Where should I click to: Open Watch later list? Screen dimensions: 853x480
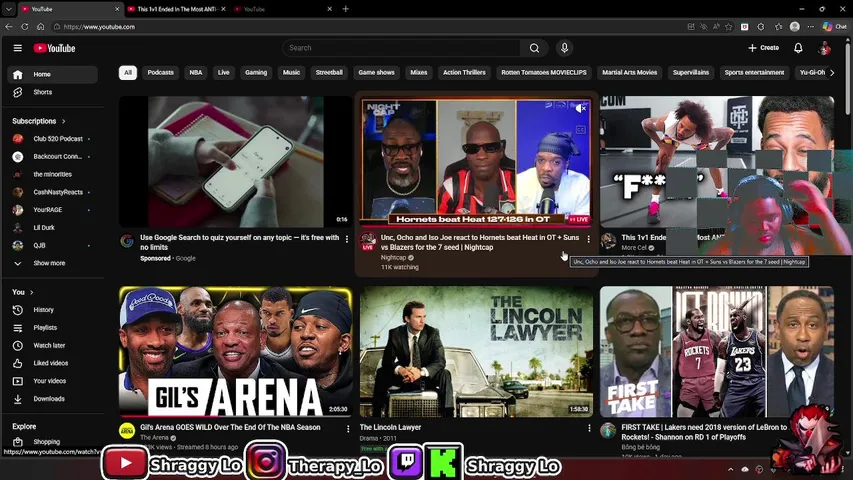53,346
